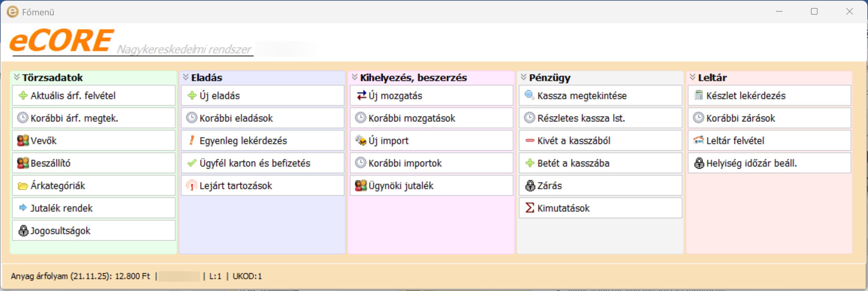
Task: Click the clock icon beside Korábbi mozgatások
Action: [x=360, y=118]
